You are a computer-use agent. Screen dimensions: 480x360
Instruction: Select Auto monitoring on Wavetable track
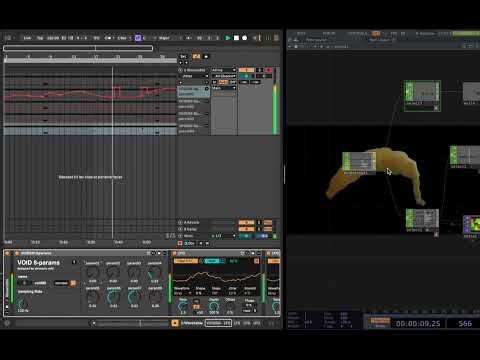tap(224, 82)
